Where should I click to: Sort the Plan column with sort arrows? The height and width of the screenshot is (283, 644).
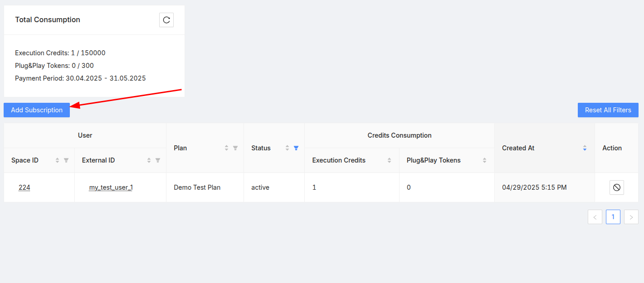coord(226,148)
